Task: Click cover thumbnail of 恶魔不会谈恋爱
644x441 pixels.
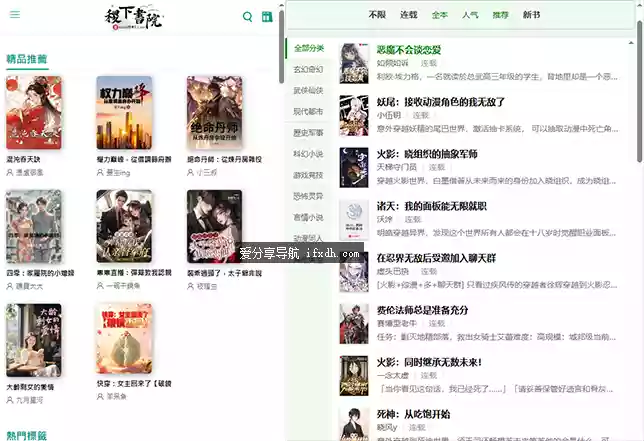Action: (354, 63)
